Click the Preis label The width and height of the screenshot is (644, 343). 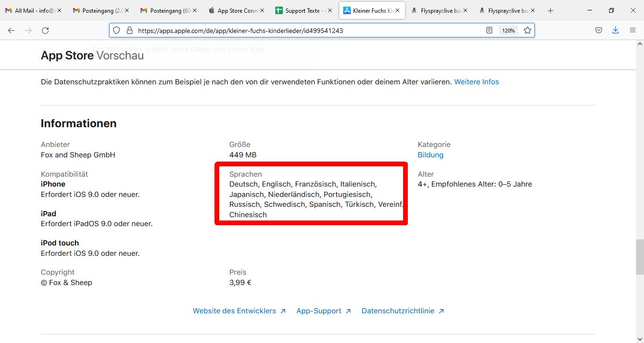pos(238,272)
